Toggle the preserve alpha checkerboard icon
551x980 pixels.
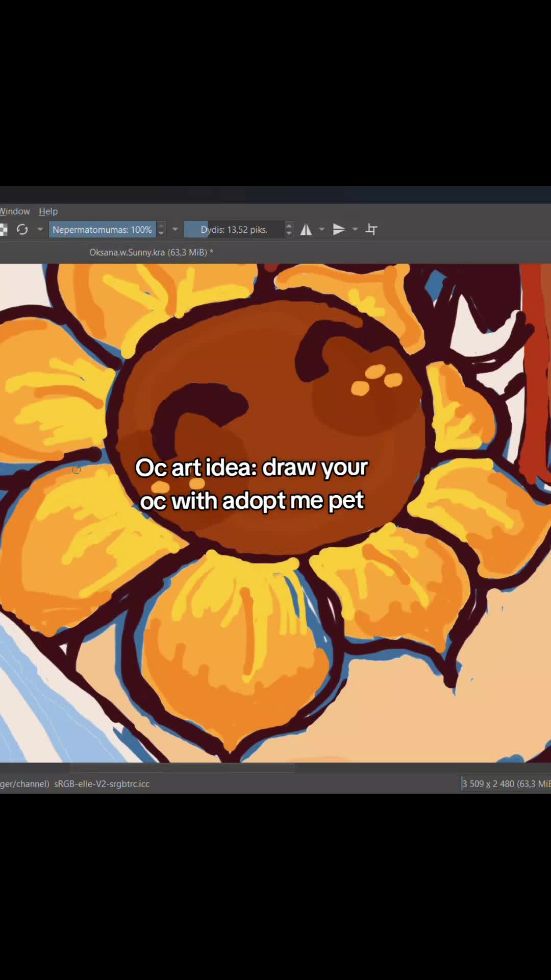pyautogui.click(x=3, y=230)
